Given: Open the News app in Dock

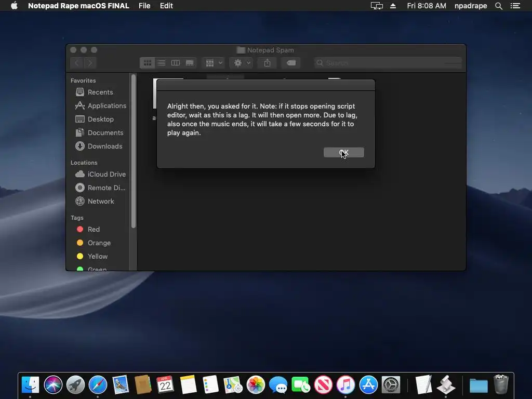Looking at the screenshot, I should tap(323, 385).
